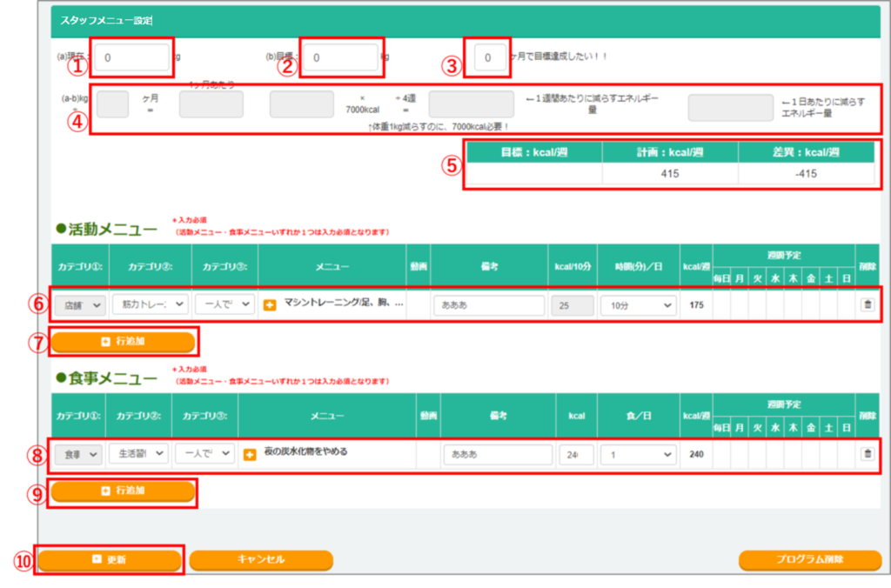The height and width of the screenshot is (588, 891).
Task: Click the プログラム削除 button
Action: [809, 559]
